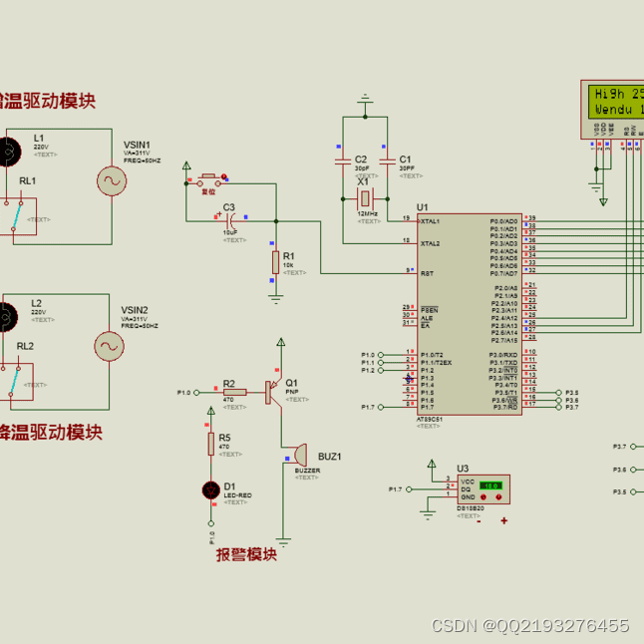Select ground symbol below U3 GND pin
The height and width of the screenshot is (644, 644).
428,515
